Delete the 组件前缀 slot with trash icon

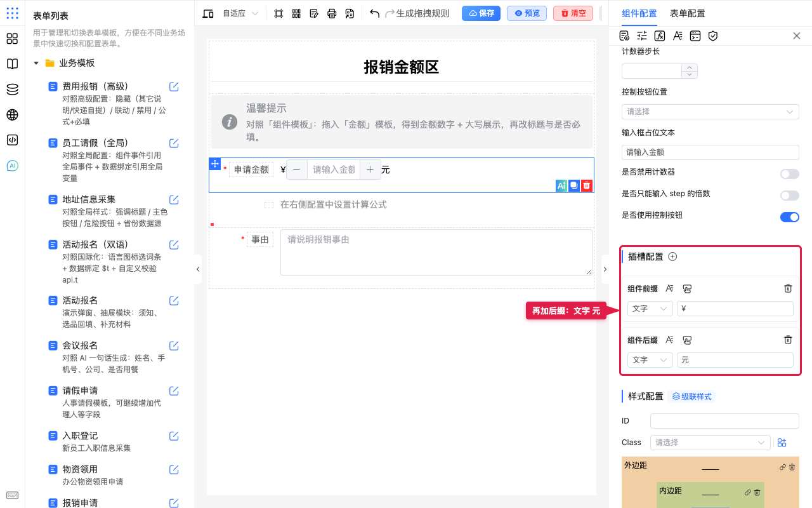[788, 288]
